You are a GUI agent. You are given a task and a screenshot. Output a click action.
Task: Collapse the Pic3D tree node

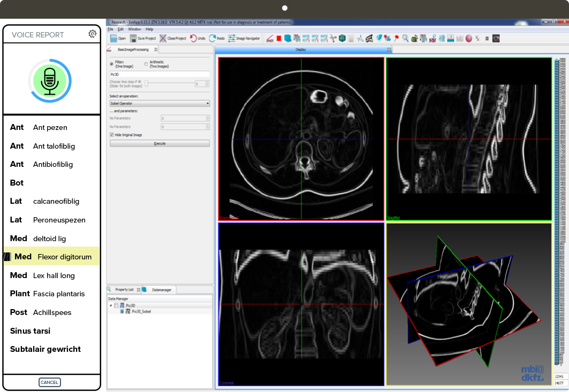point(111,305)
